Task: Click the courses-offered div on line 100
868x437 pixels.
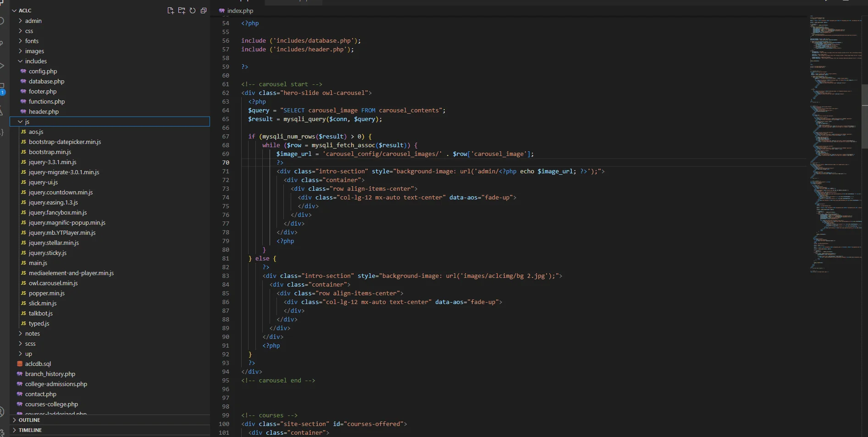Action: click(x=324, y=424)
